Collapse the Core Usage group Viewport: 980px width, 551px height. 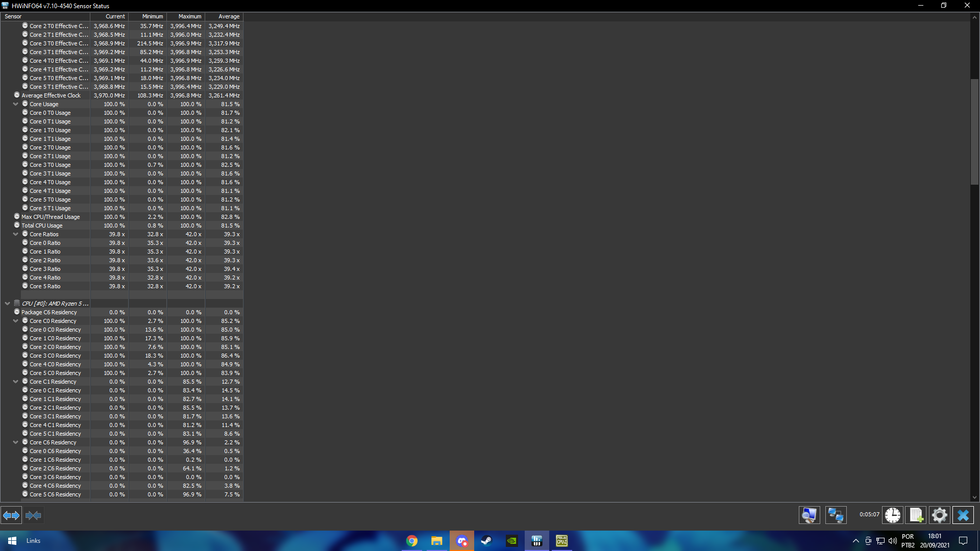click(16, 104)
